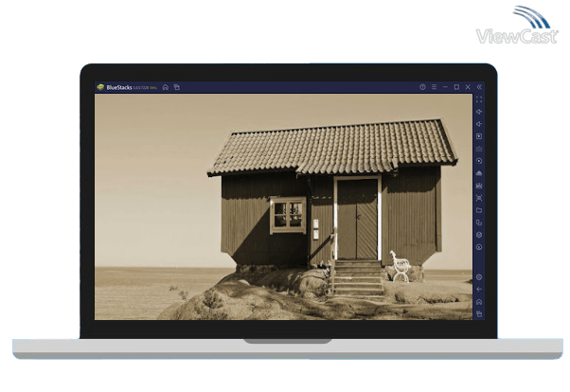Open settings gear at sidebar bottom
570x392 pixels.
click(x=479, y=276)
